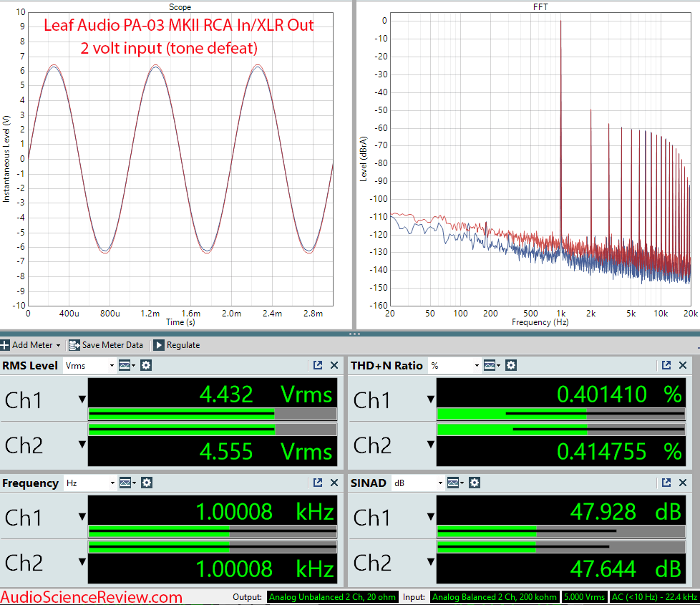
Task: Click the Ch2 SINAD bar graph
Action: tap(561, 547)
